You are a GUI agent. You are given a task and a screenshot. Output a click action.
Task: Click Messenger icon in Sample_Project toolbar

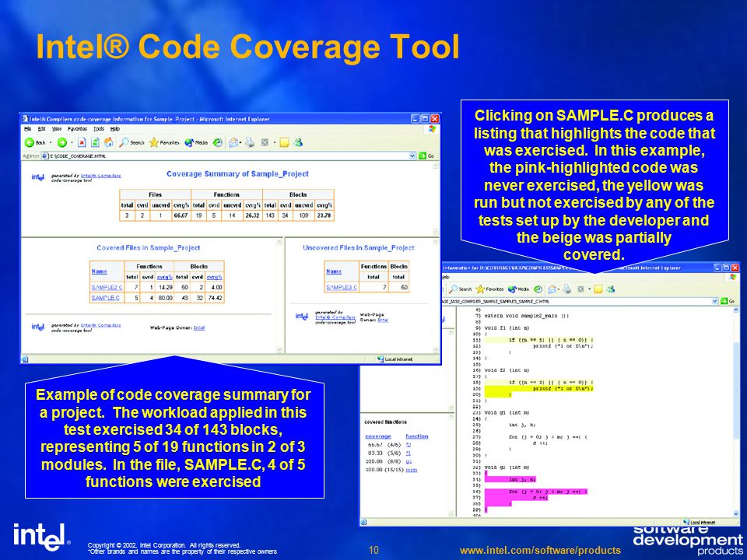(298, 142)
